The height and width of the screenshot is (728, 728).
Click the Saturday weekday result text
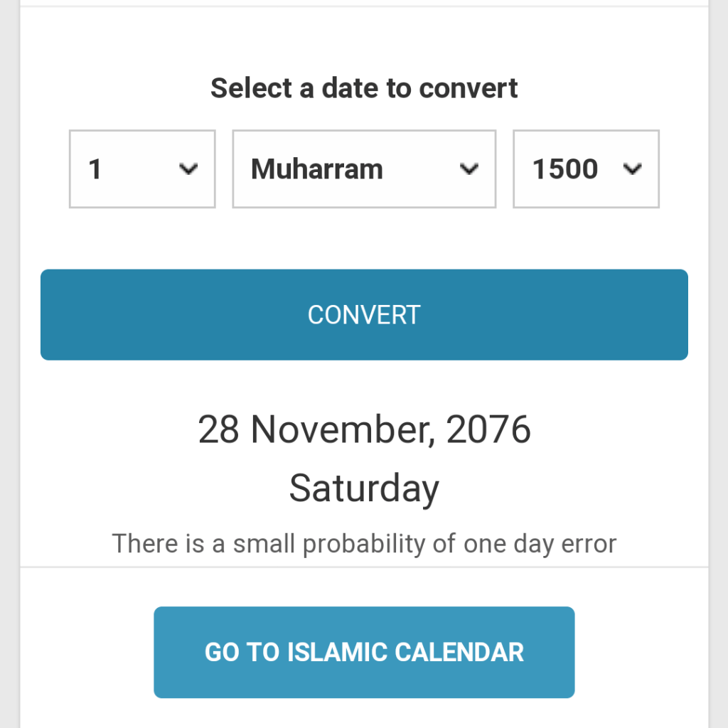coord(364,488)
